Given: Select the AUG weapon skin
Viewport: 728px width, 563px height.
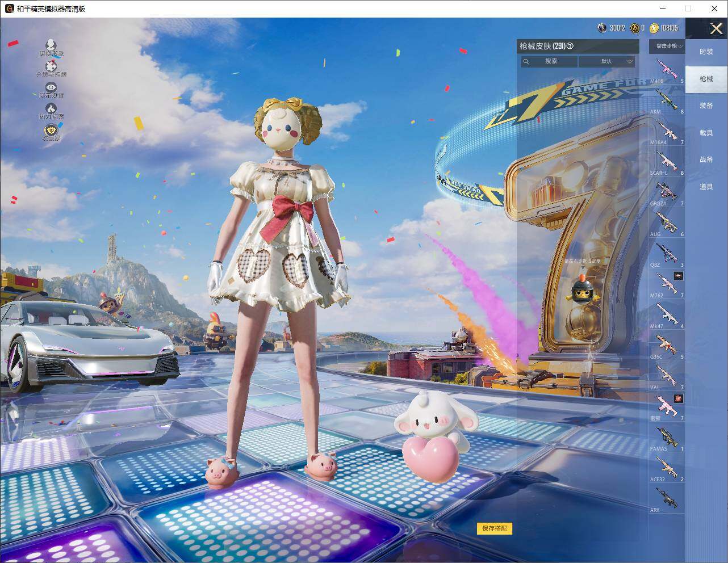Looking at the screenshot, I should point(667,224).
